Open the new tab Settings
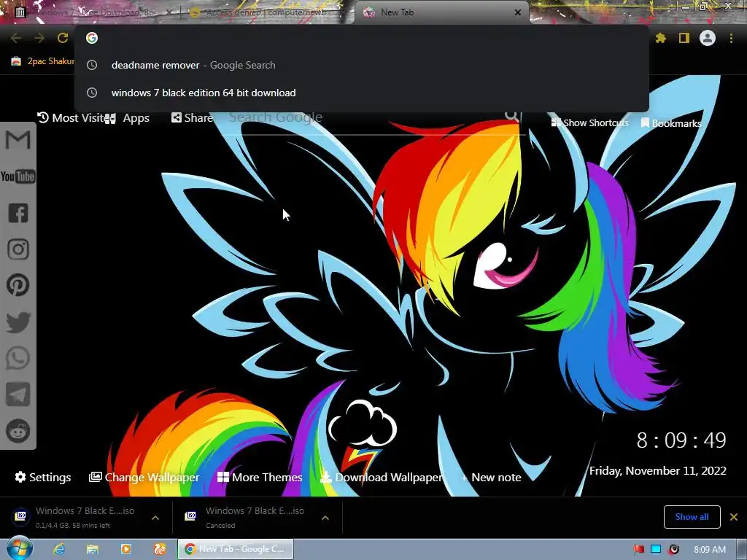 pyautogui.click(x=43, y=477)
